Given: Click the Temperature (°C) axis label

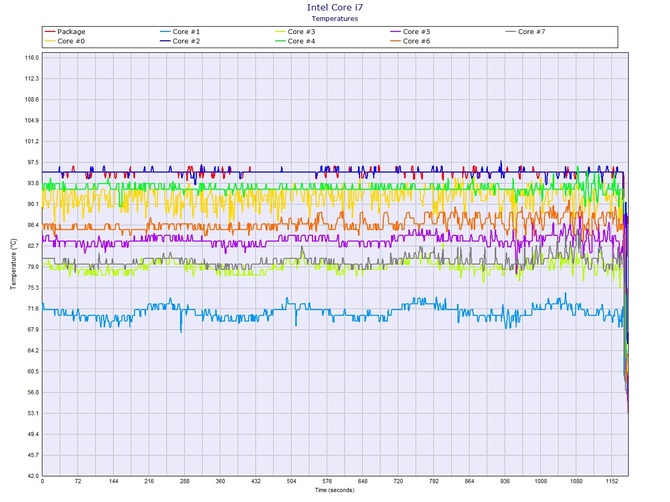Looking at the screenshot, I should coord(14,264).
